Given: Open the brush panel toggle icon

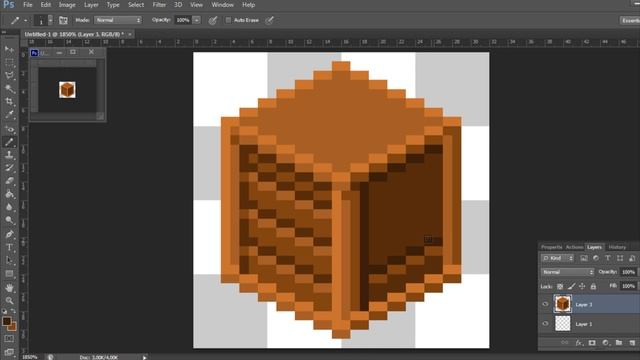Looking at the screenshot, I should [x=63, y=20].
